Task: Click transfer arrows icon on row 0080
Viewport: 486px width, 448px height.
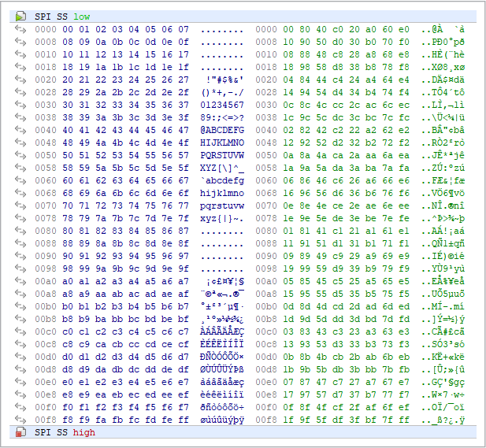Action: tap(20, 231)
